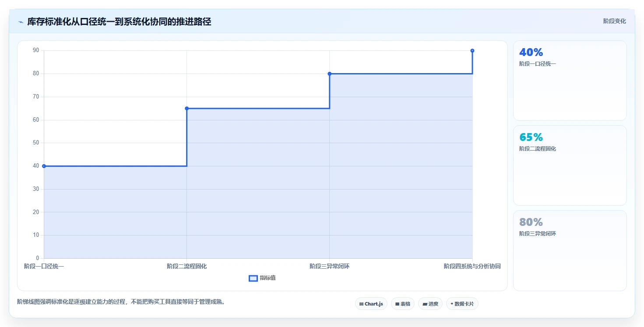Click the trend icon beside the title
The height and width of the screenshot is (327, 644).
coord(21,21)
